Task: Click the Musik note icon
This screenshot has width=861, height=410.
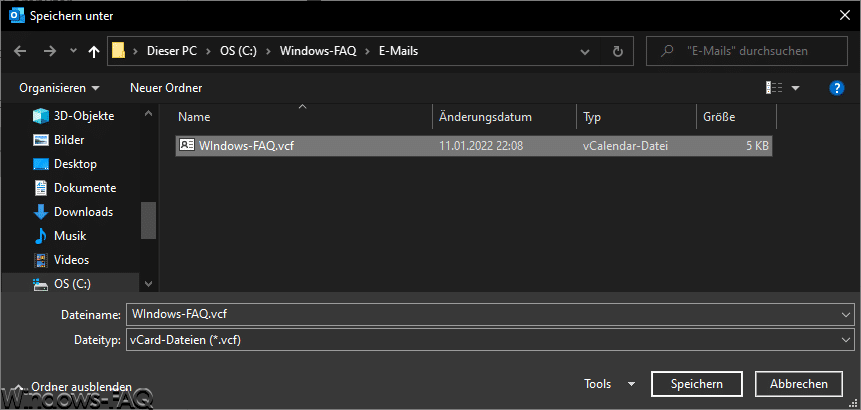Action: [41, 236]
